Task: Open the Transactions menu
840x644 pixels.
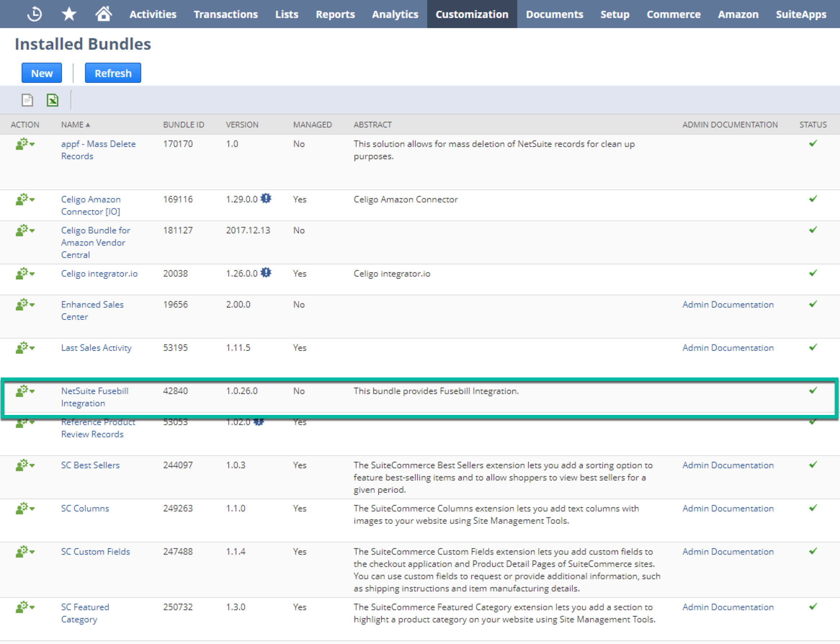Action: click(226, 14)
